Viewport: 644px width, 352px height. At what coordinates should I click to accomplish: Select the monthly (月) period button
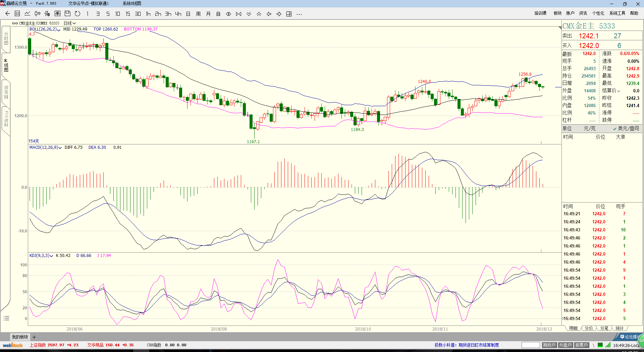pyautogui.click(x=208, y=14)
